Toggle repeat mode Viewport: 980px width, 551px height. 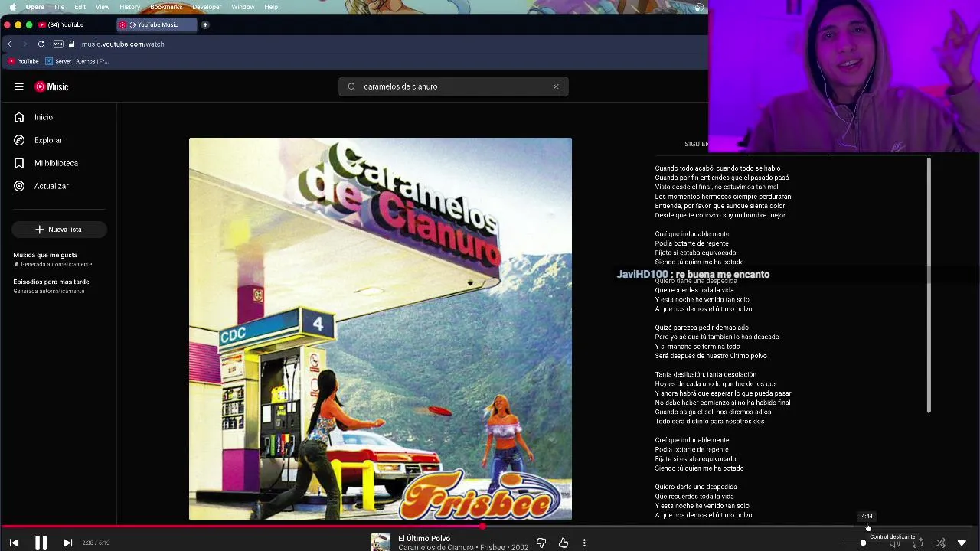point(918,543)
